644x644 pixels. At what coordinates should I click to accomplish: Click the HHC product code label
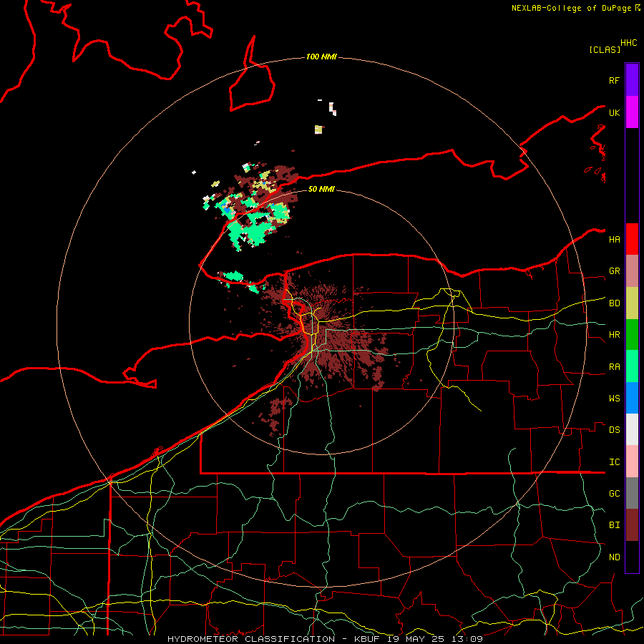(629, 43)
